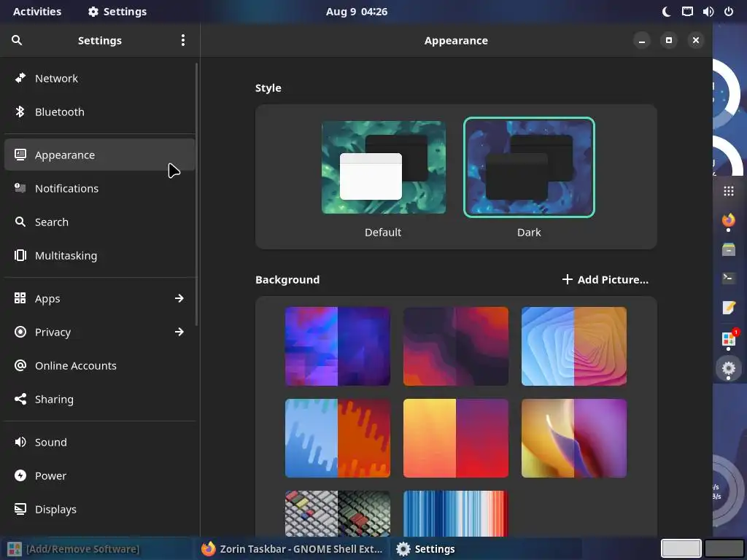Viewport: 747px width, 560px height.
Task: Go to the Multitasking panel
Action: click(x=99, y=255)
